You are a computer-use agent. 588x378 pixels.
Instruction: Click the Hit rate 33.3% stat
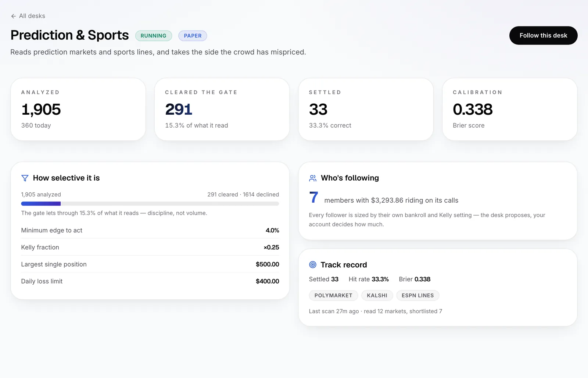click(x=369, y=279)
